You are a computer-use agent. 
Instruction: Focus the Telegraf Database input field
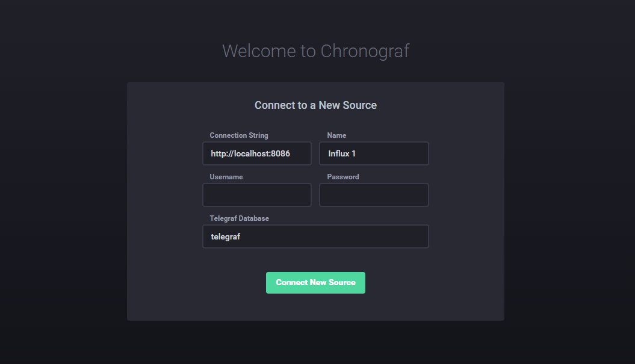[315, 236]
